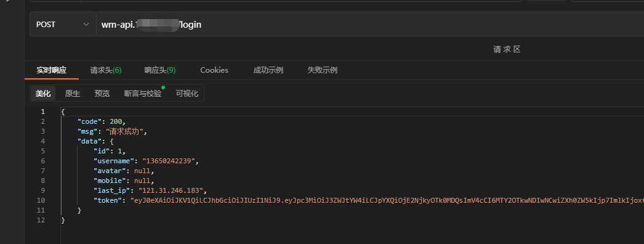Click the "id": 1 line
This screenshot has height=244, width=644.
[109, 151]
